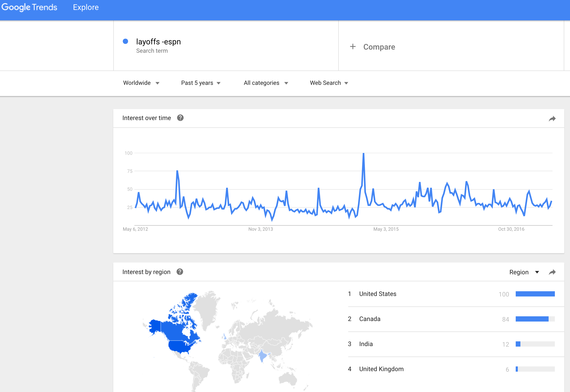Image resolution: width=570 pixels, height=392 pixels.
Task: Open the Past 5 years dropdown
Action: coord(200,83)
